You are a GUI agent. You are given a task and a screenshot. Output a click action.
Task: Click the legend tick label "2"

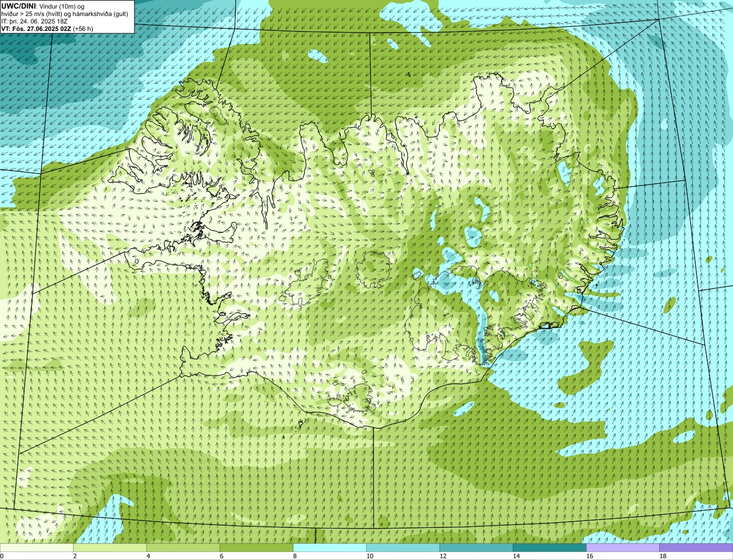75,556
